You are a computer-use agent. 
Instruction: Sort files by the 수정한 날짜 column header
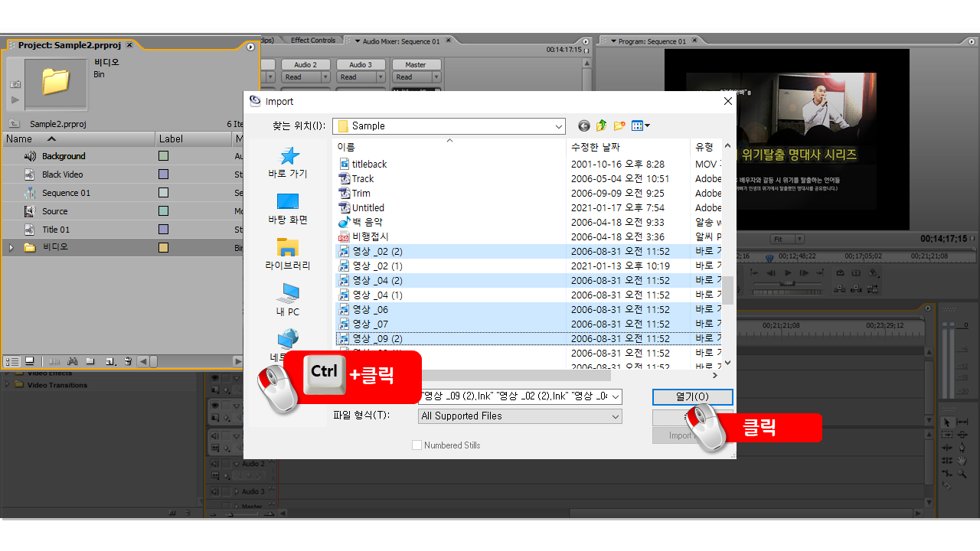pos(629,147)
